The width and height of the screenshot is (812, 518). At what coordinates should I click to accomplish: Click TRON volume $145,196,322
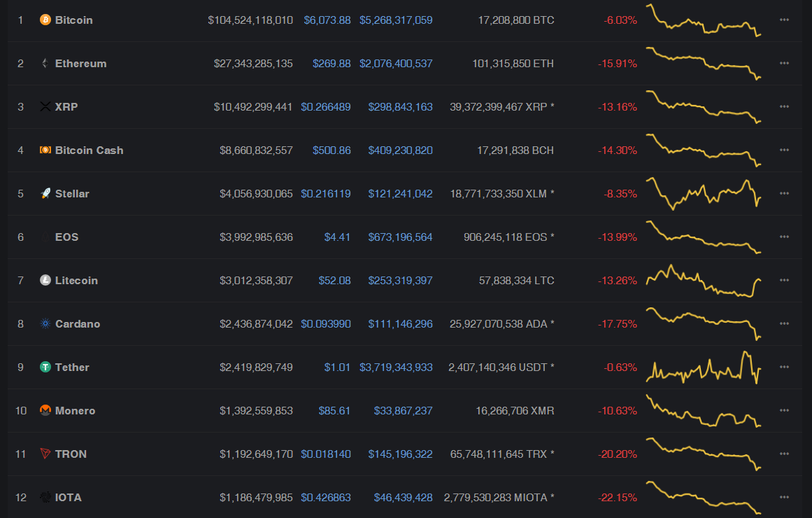point(400,454)
